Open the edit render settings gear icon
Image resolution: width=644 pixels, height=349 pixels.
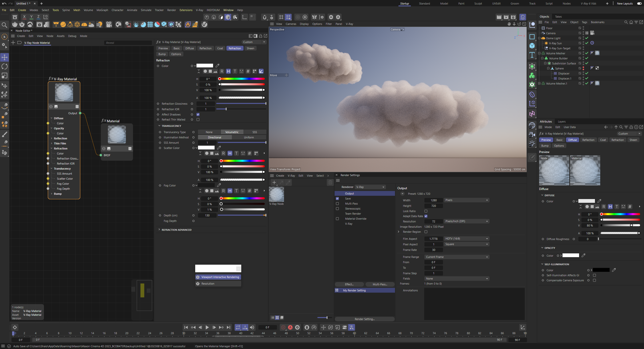point(513,17)
